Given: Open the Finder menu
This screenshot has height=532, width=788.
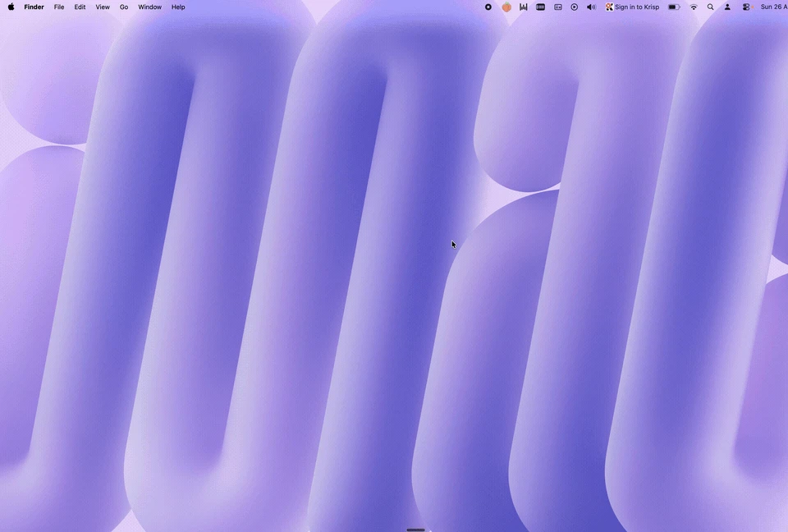Looking at the screenshot, I should click(34, 7).
